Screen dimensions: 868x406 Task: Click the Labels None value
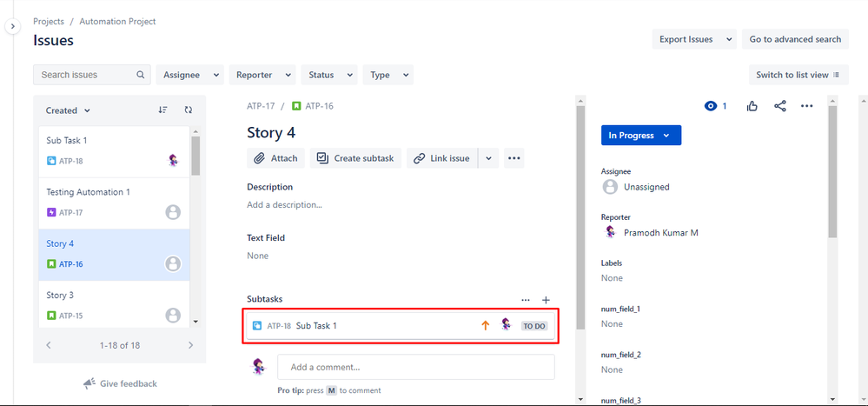click(612, 277)
